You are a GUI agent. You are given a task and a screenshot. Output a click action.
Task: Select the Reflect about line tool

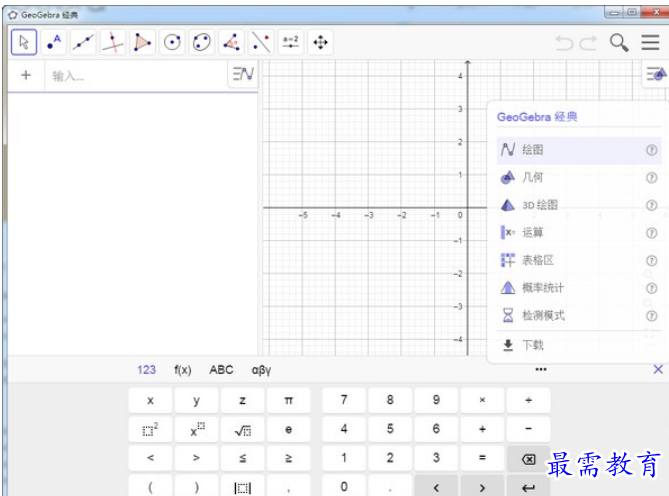[x=261, y=42]
